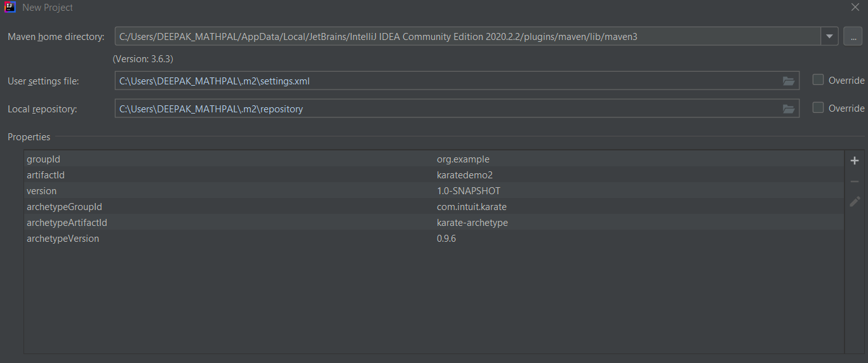
Task: Select the archetypeVersion property row
Action: [434, 239]
